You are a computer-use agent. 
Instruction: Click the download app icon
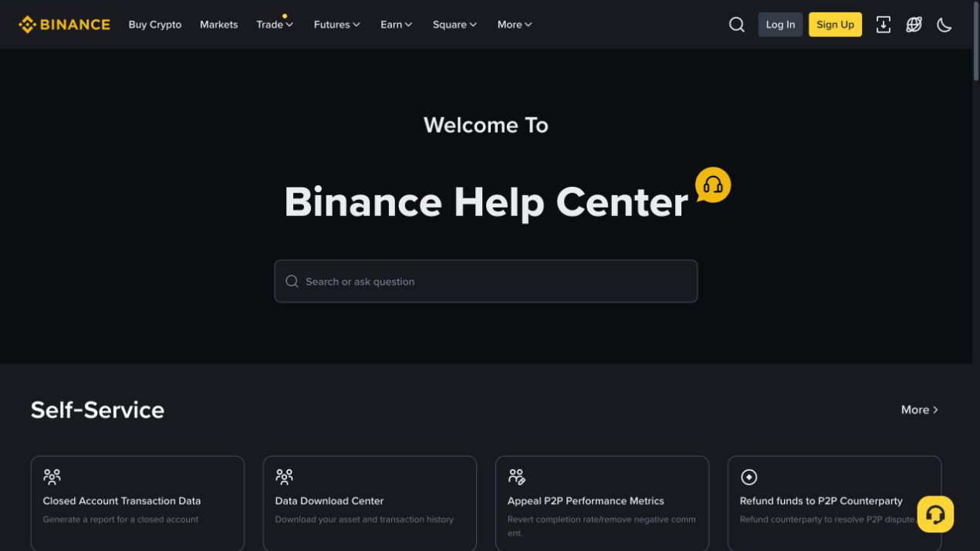(x=884, y=25)
